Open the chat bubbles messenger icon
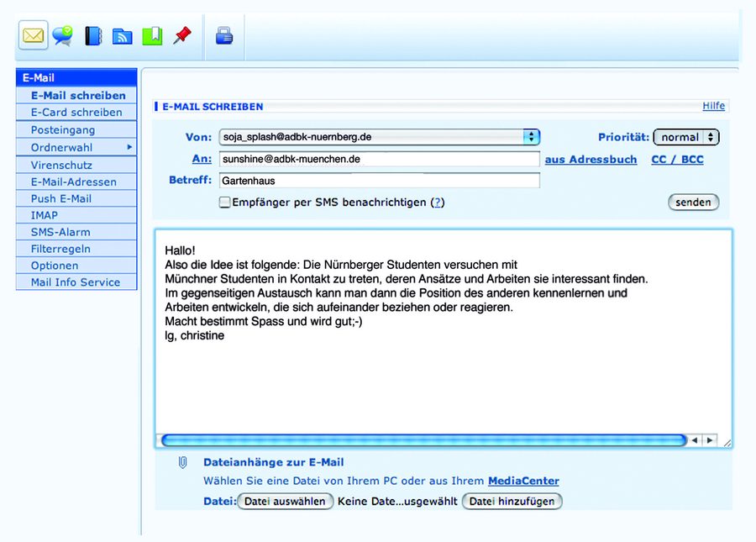 (63, 35)
